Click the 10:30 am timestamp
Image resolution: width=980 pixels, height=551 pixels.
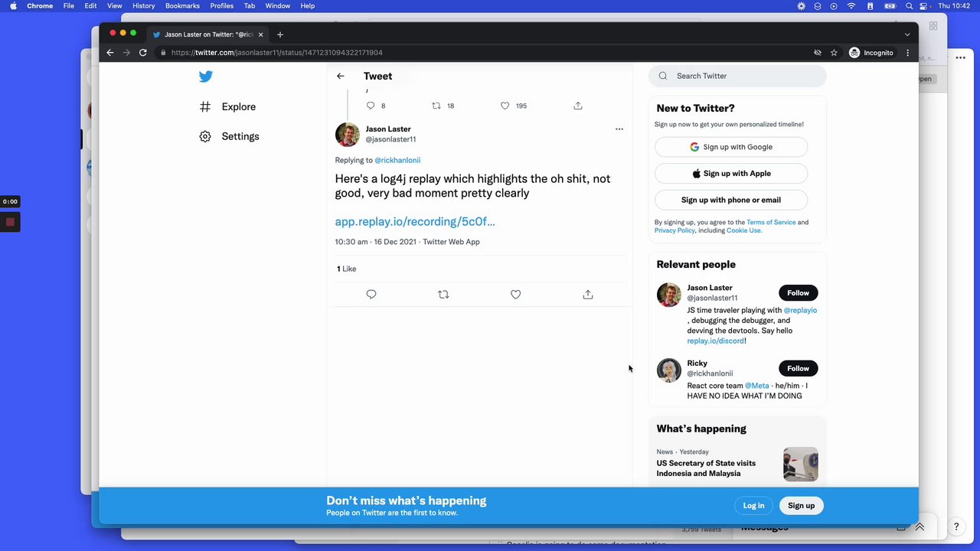351,242
